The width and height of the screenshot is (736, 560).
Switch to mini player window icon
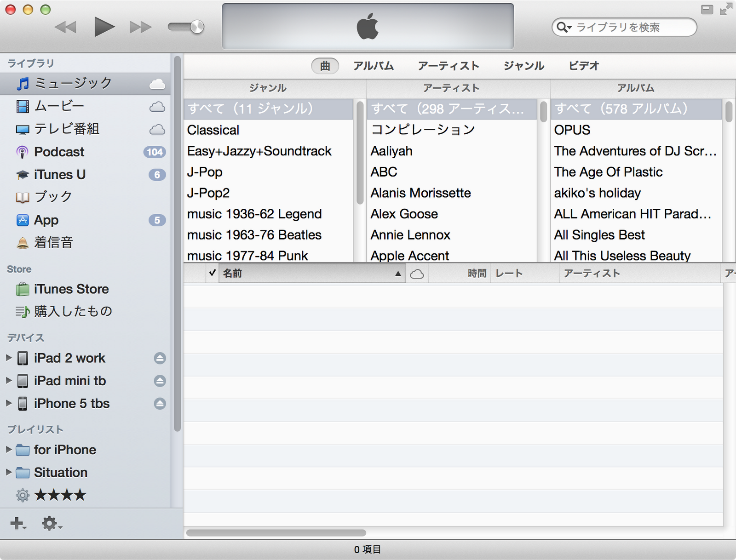tap(707, 9)
